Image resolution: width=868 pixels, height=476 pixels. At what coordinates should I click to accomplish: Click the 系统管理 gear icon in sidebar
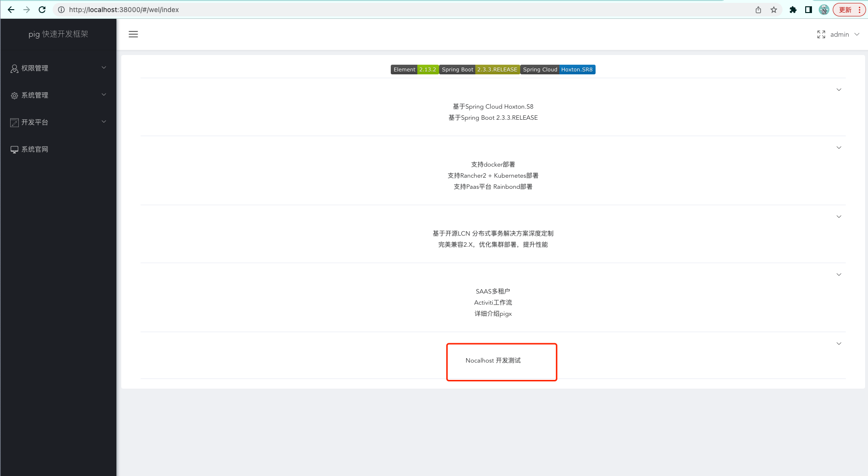(x=14, y=96)
